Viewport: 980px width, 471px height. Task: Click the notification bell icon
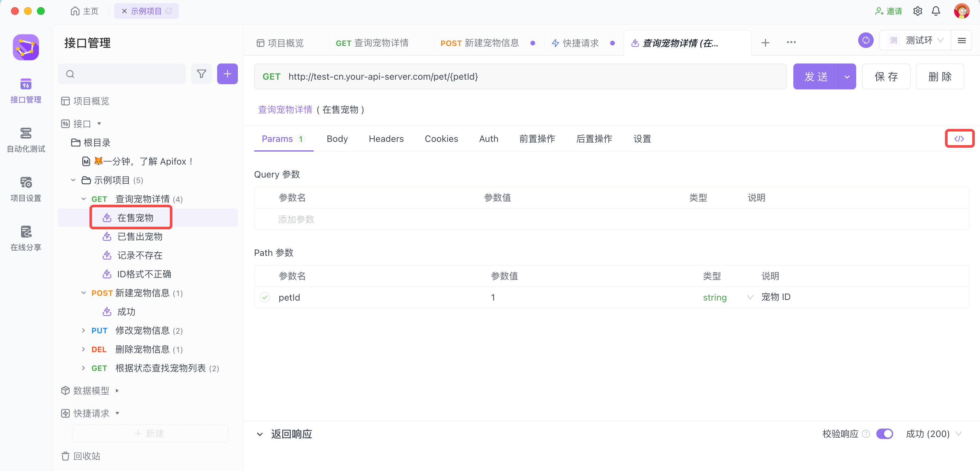(936, 11)
